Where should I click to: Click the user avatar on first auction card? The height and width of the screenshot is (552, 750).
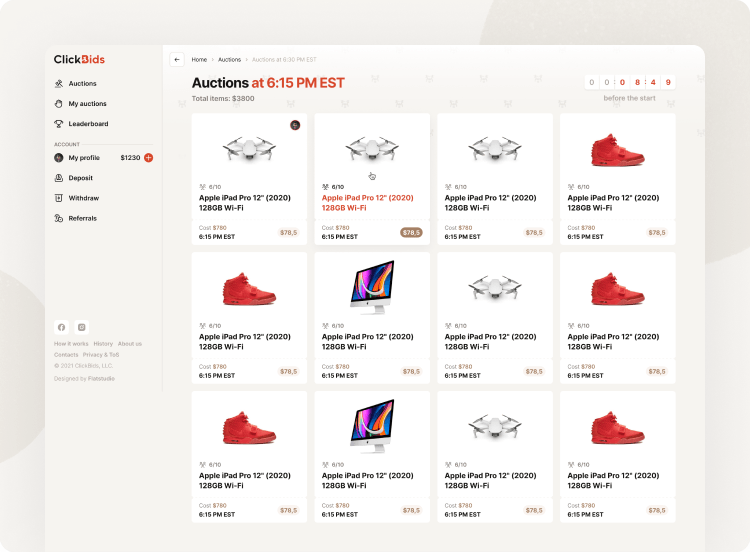(x=295, y=125)
